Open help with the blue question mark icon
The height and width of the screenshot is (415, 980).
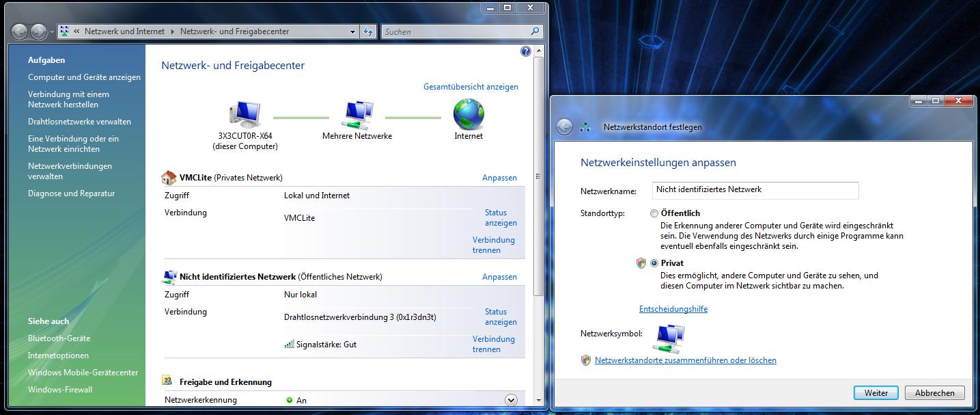[525, 51]
